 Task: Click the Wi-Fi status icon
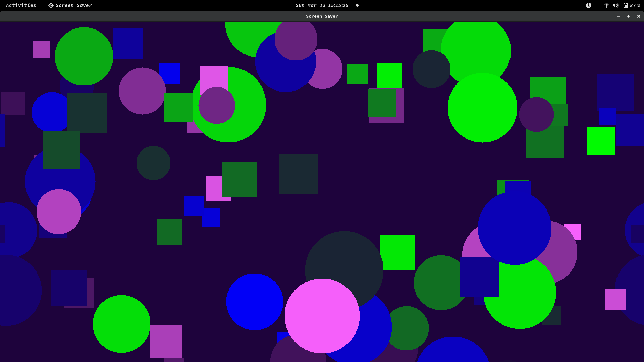[x=606, y=5]
